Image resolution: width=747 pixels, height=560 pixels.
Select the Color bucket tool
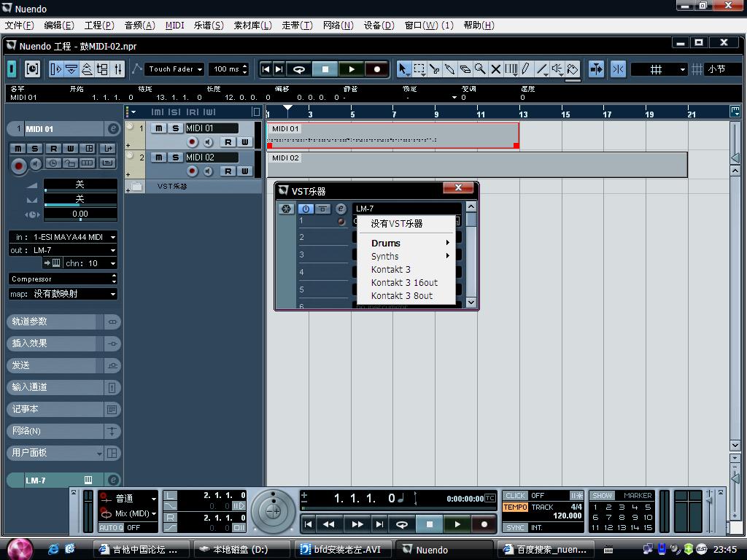click(x=573, y=69)
